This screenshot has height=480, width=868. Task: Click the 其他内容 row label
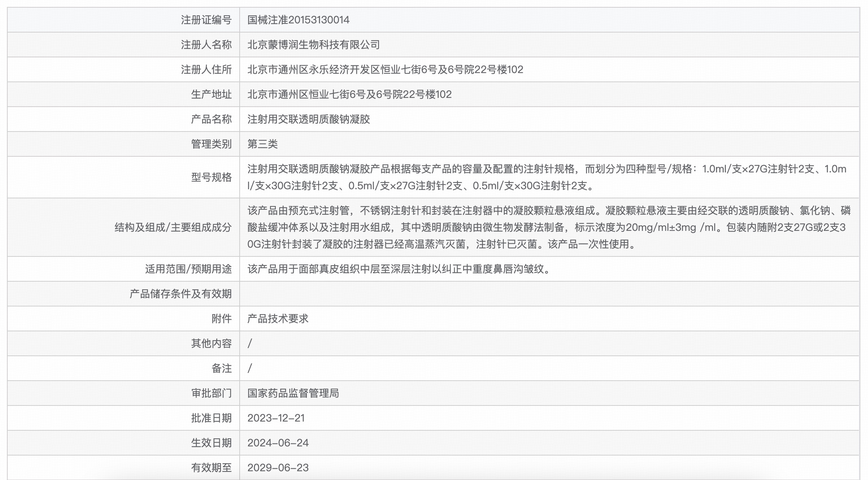click(211, 343)
